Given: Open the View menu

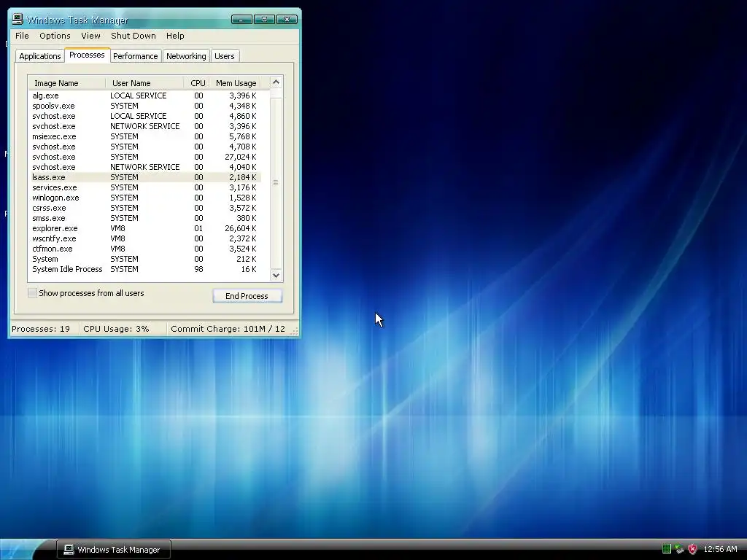Looking at the screenshot, I should [90, 36].
